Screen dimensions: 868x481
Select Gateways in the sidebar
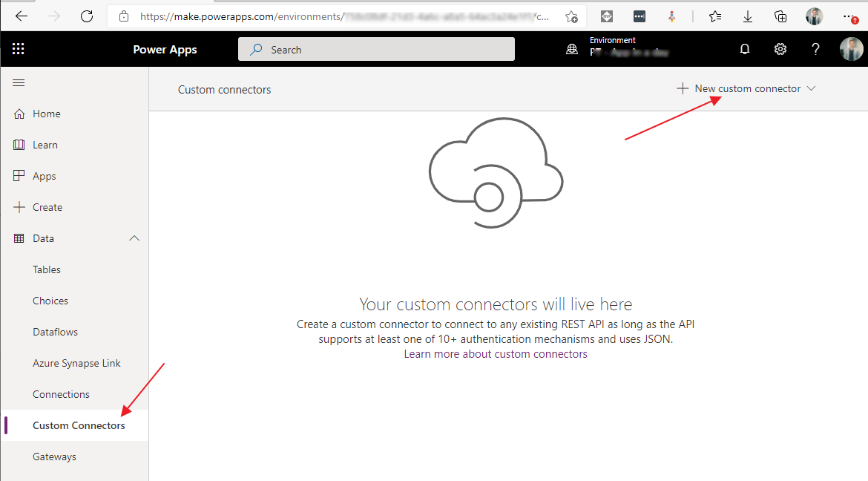pyautogui.click(x=54, y=457)
